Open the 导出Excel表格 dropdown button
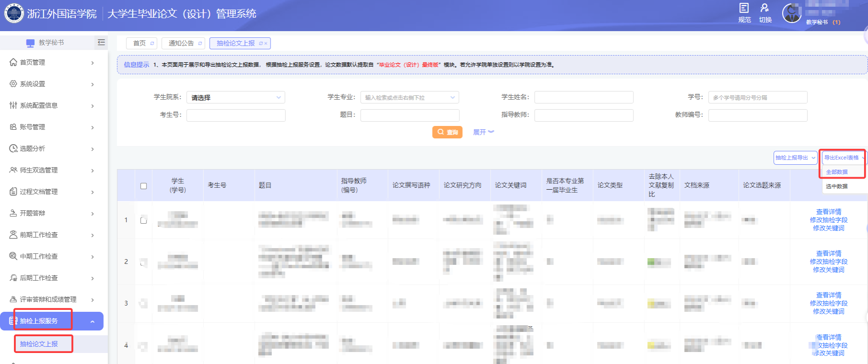 pyautogui.click(x=844, y=158)
